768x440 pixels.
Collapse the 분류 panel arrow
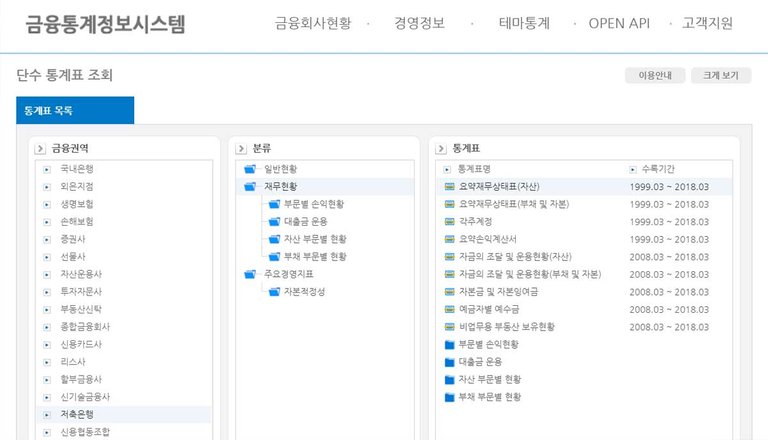(x=241, y=148)
